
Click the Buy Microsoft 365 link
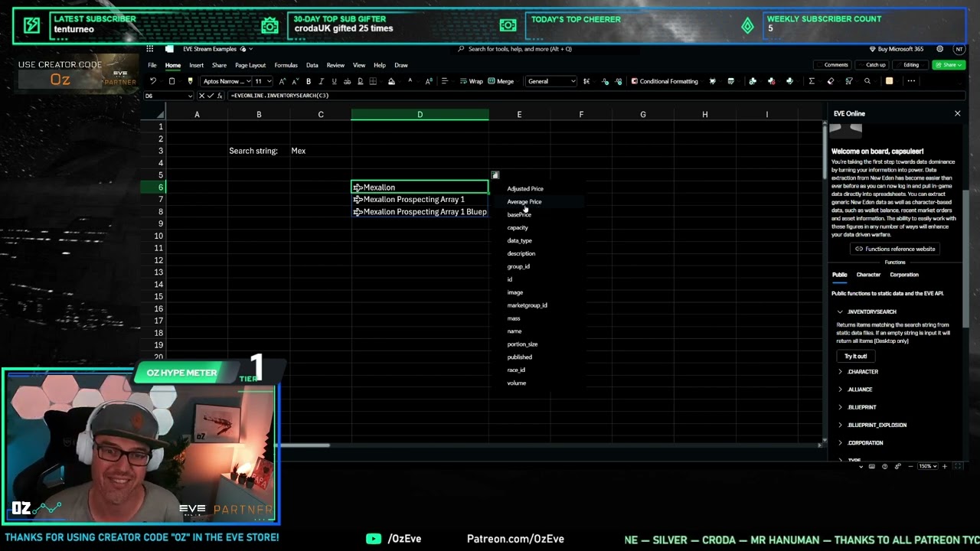[x=897, y=49]
